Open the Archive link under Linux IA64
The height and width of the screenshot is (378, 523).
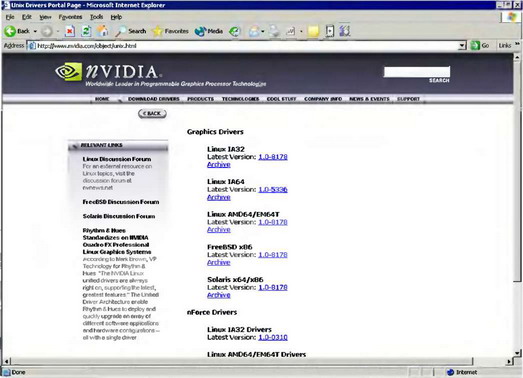[219, 197]
